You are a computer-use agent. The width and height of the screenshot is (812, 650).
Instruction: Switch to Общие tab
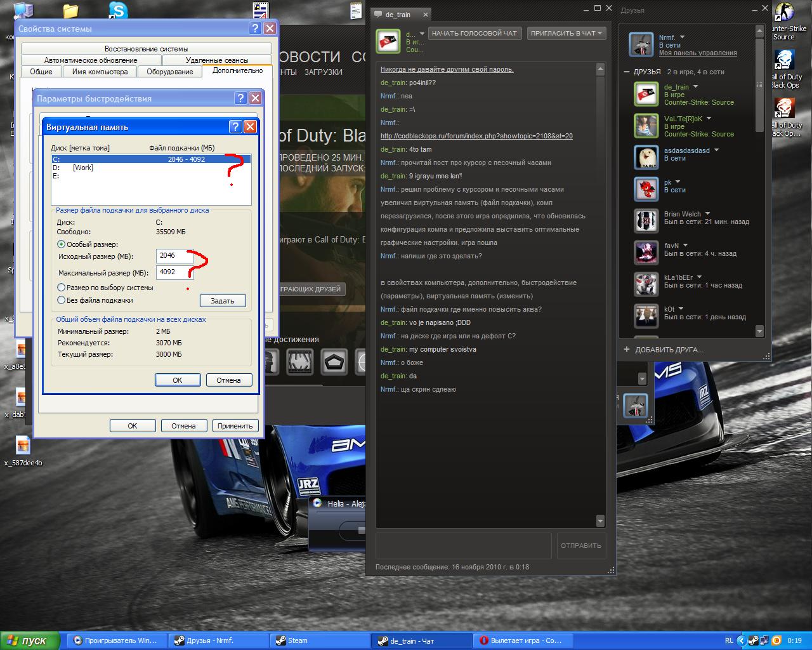point(41,72)
